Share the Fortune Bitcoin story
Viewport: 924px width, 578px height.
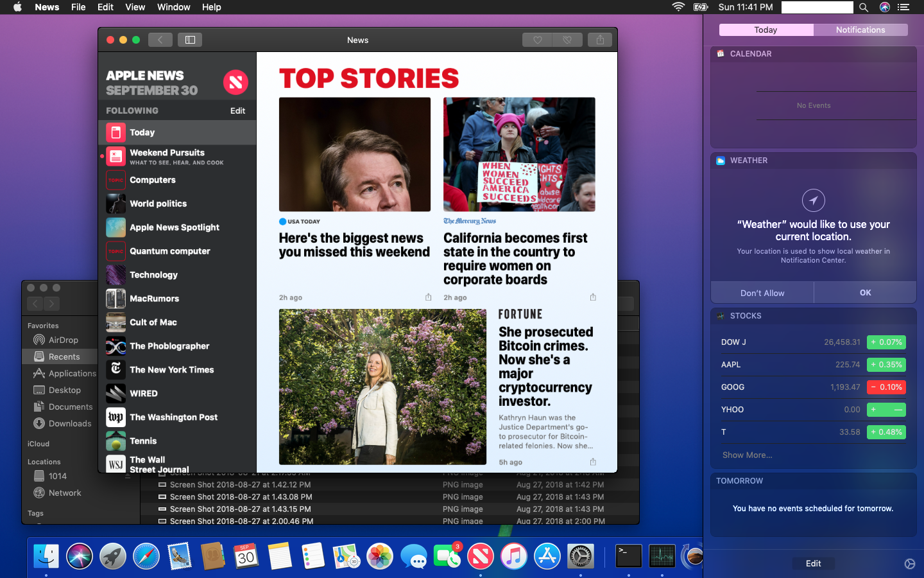tap(593, 462)
